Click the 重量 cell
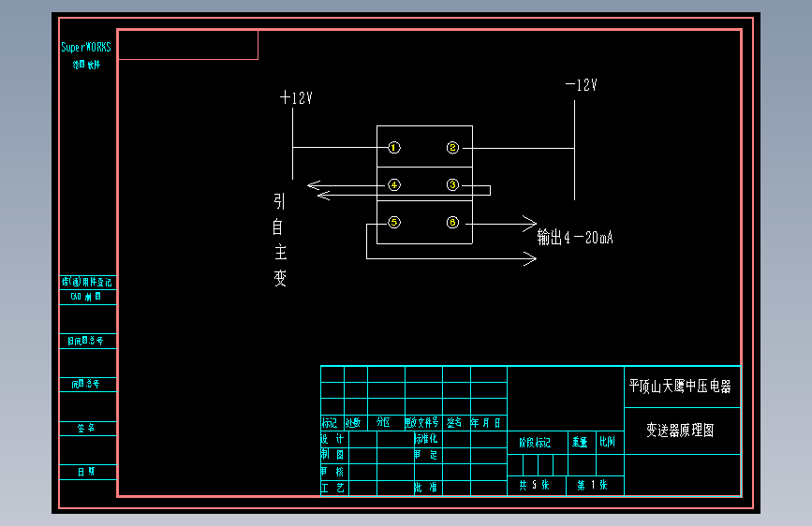The height and width of the screenshot is (526, 812). [580, 442]
